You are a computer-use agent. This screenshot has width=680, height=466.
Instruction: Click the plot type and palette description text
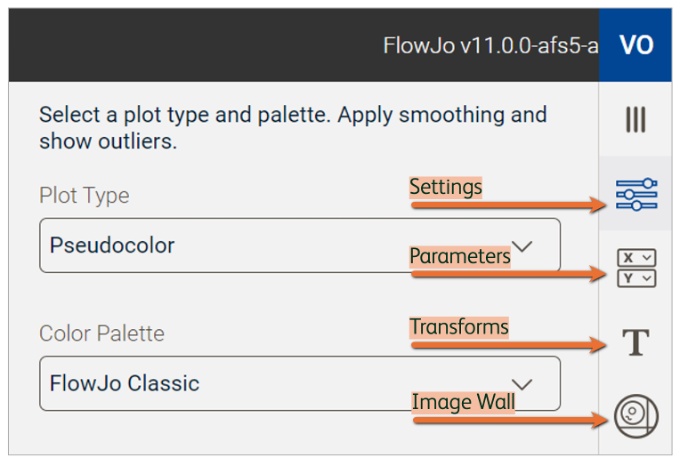[x=293, y=128]
